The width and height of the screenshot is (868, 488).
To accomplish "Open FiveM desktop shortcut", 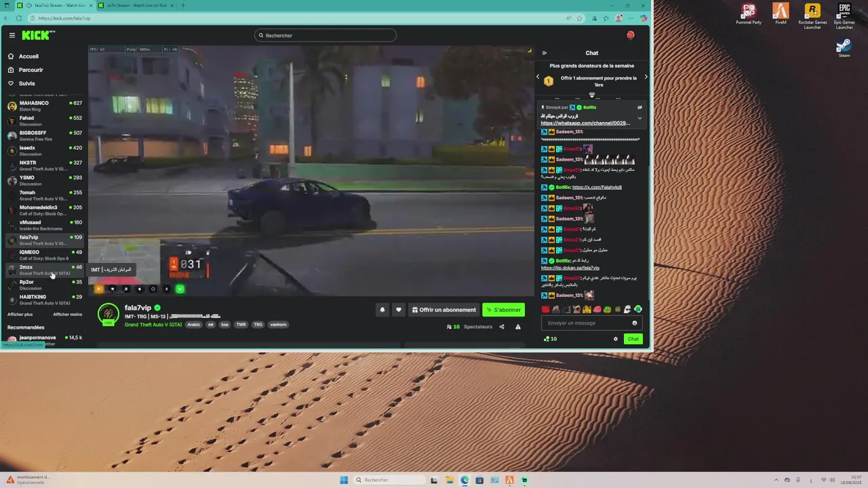I will click(x=781, y=14).
